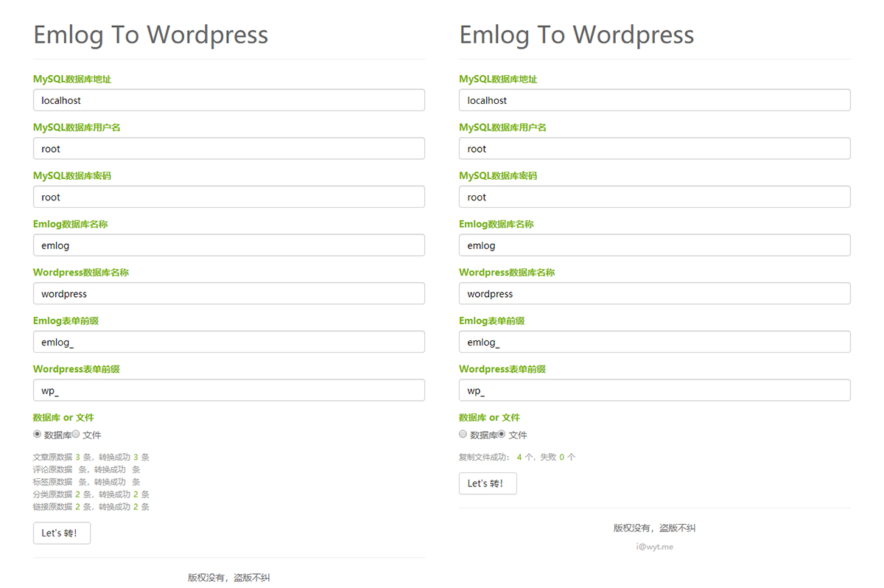Click the Emlog表单前缀 label in the right form
The width and height of the screenshot is (884, 588).
tap(492, 321)
